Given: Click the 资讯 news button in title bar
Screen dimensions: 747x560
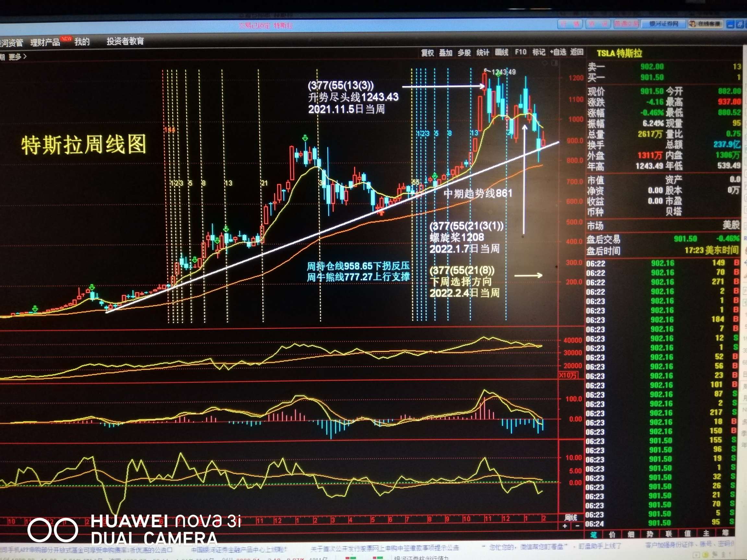Looking at the screenshot, I should [x=599, y=24].
